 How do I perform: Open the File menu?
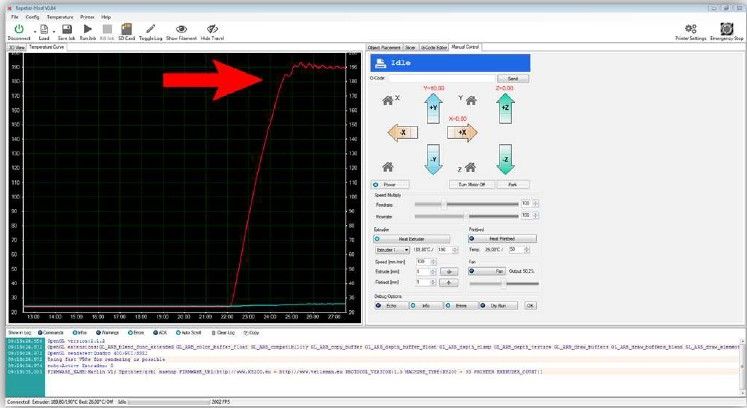tap(15, 17)
